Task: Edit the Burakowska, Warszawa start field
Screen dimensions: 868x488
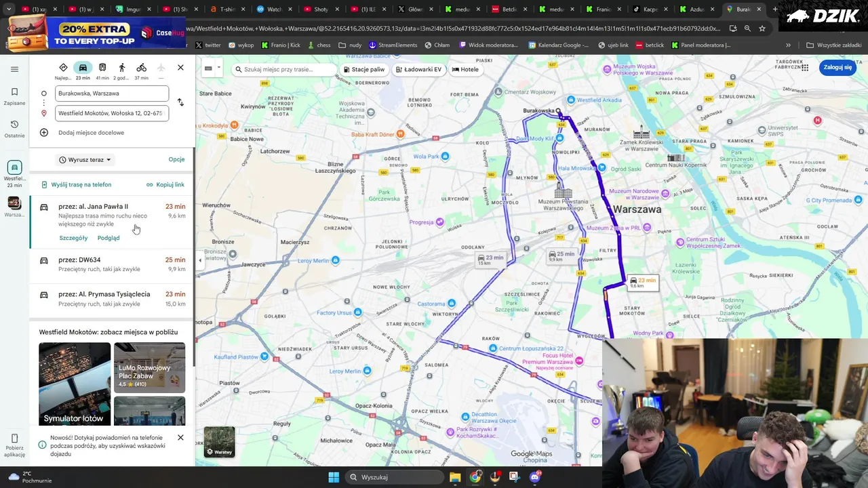Action: (x=112, y=94)
